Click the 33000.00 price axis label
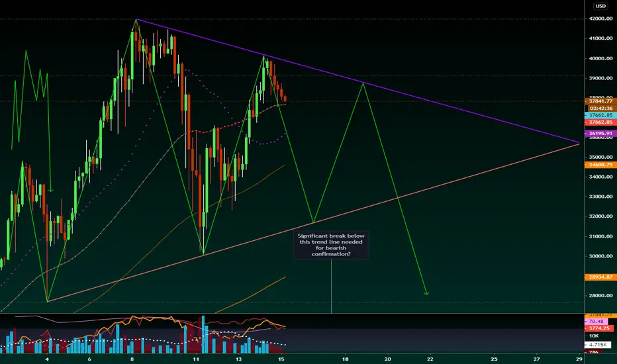The width and height of the screenshot is (617, 364). [x=600, y=197]
